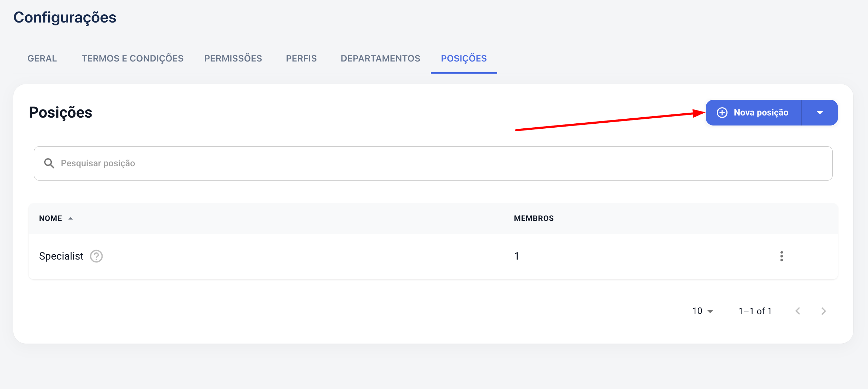Click the Nova posição button
The image size is (868, 389).
coord(754,113)
